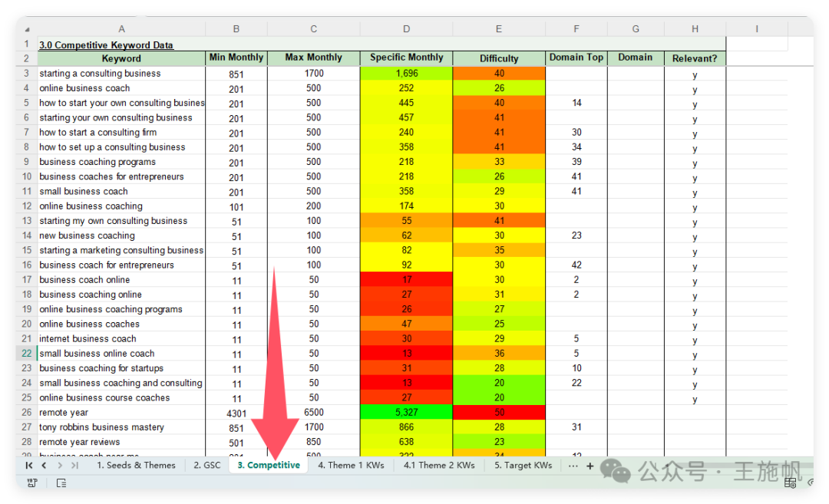Select all cells via corner triangle
This screenshot has width=829, height=504.
[x=27, y=29]
